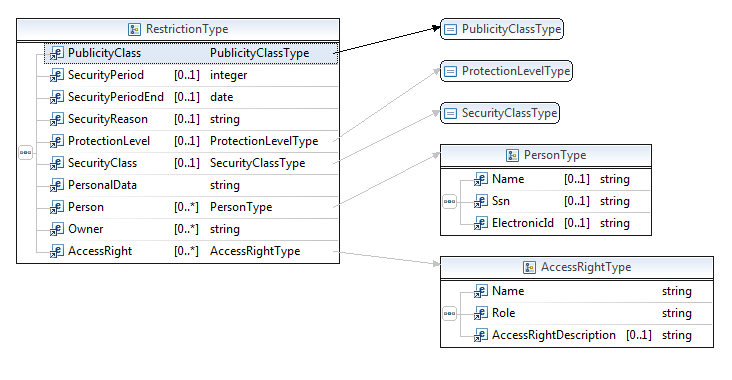Screen dimensions: 732x380
Task: Click the [0..1] cardinality of AccessRightDescription
Action: pyautogui.click(x=639, y=335)
